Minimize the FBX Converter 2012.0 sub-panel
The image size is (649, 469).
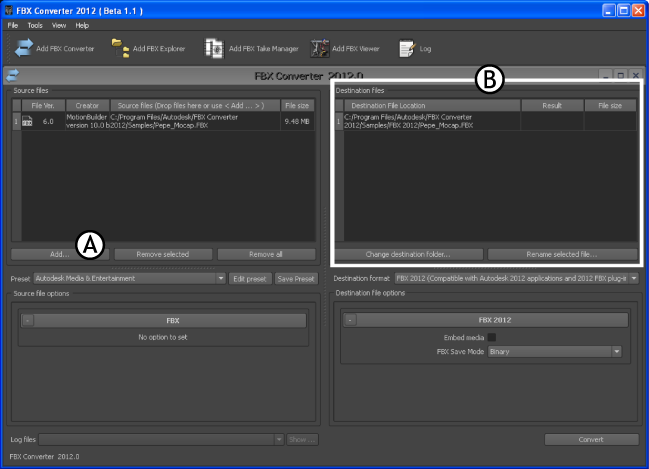tap(606, 75)
